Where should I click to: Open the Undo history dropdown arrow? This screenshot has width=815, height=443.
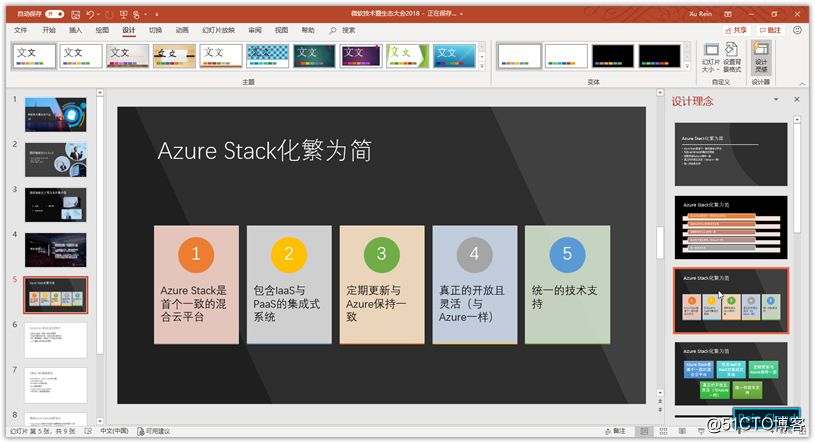tap(98, 15)
